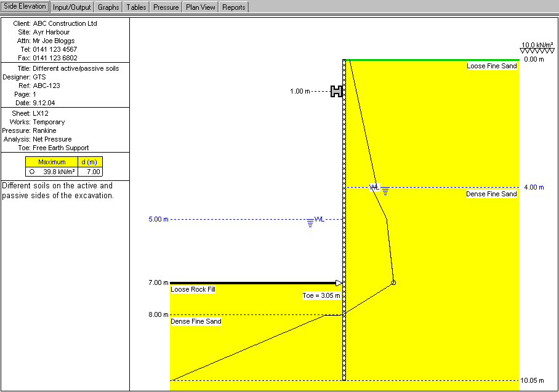559x392 pixels.
Task: Click the maximum pressure circle marker on diagram
Action: pos(393,282)
